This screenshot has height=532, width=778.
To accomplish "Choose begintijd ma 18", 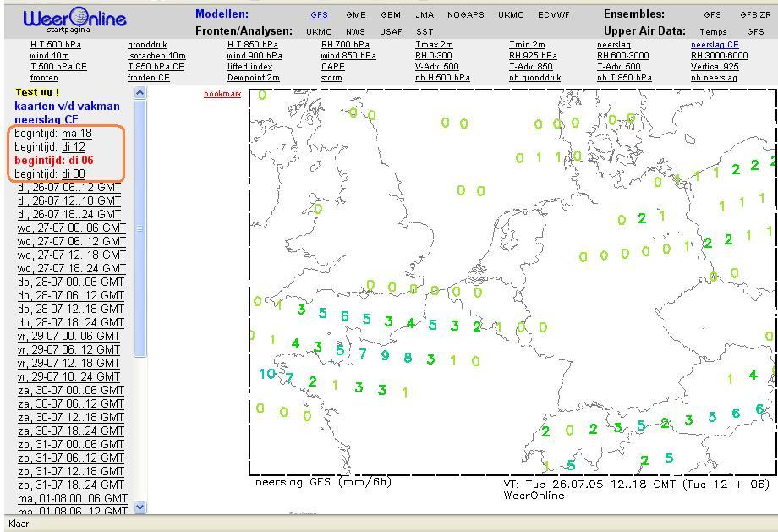I will [77, 133].
